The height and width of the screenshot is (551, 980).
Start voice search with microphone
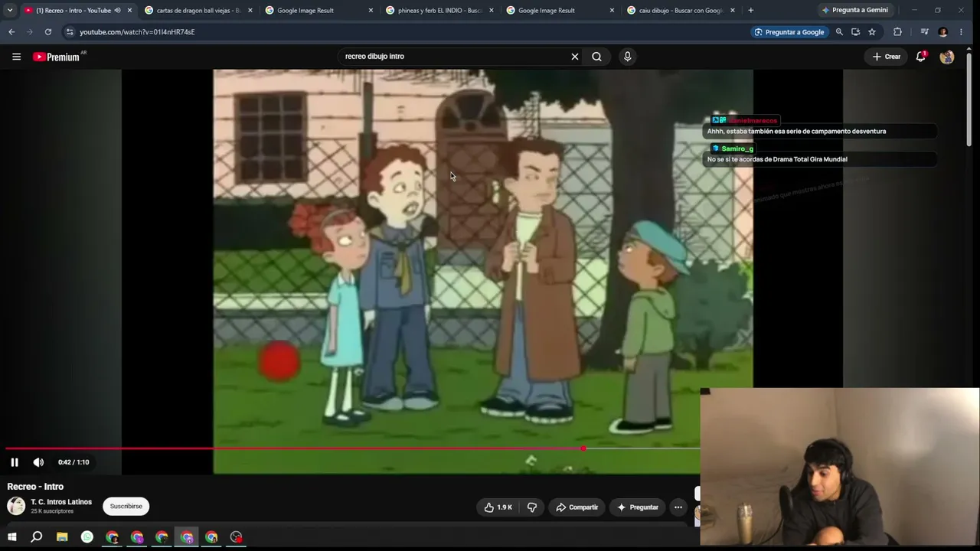pyautogui.click(x=627, y=57)
